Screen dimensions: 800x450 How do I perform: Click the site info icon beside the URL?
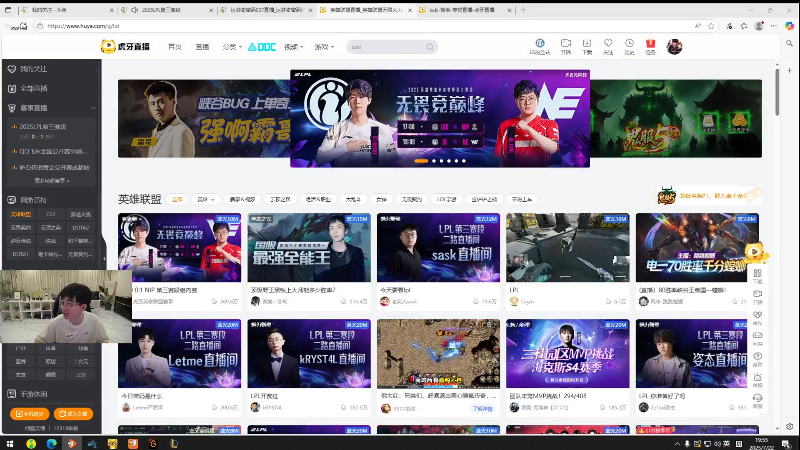pos(40,26)
